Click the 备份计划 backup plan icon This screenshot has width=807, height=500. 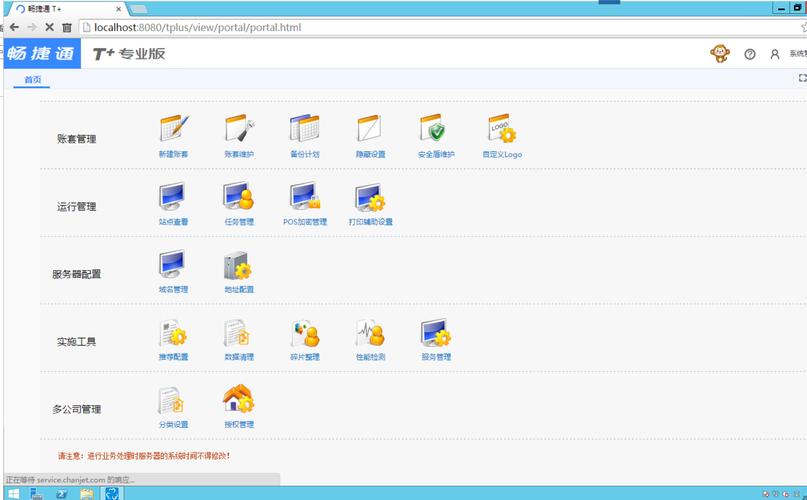tap(304, 130)
